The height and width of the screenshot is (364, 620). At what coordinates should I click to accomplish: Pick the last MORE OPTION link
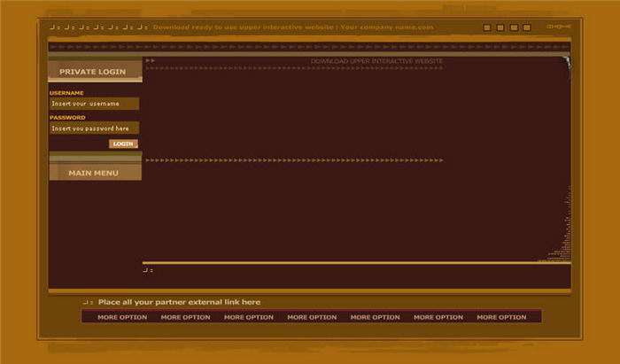(501, 317)
